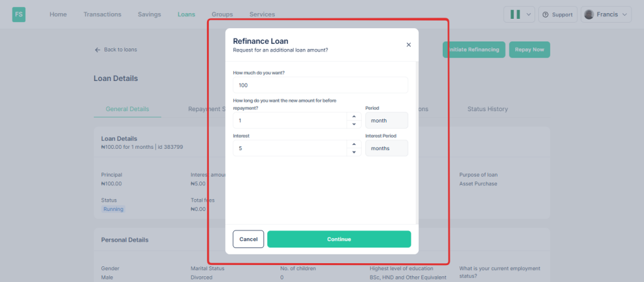
Task: Click the FS logo icon
Action: [19, 14]
